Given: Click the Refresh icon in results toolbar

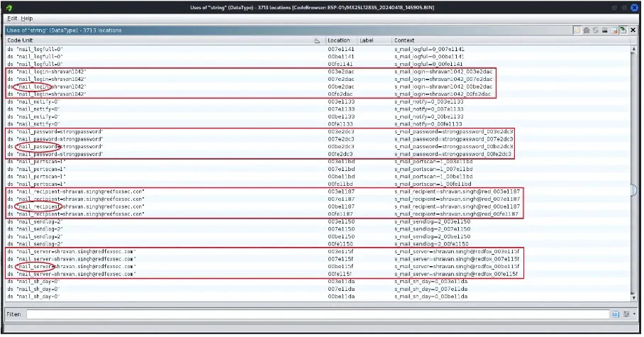Looking at the screenshot, I should [595, 31].
